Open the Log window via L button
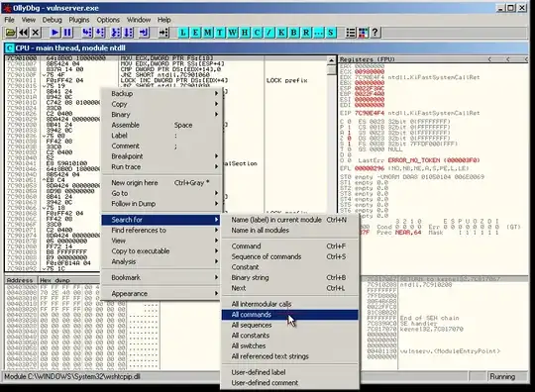 pyautogui.click(x=183, y=33)
